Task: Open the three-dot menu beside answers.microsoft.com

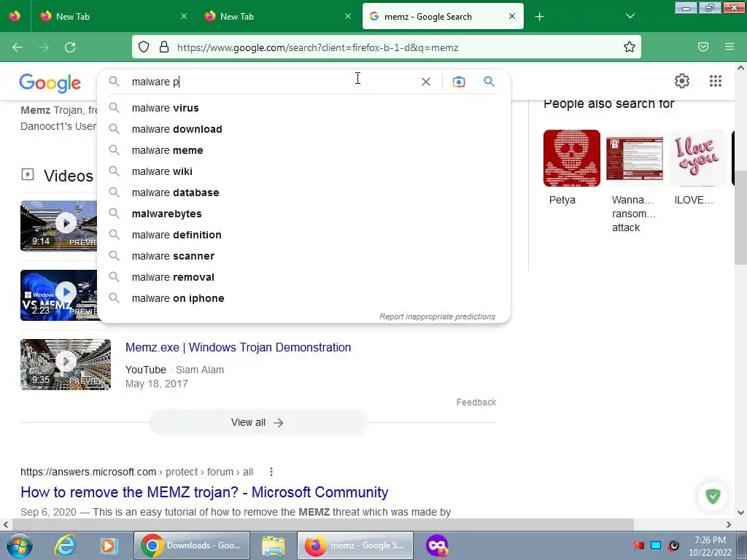Action: click(x=271, y=472)
